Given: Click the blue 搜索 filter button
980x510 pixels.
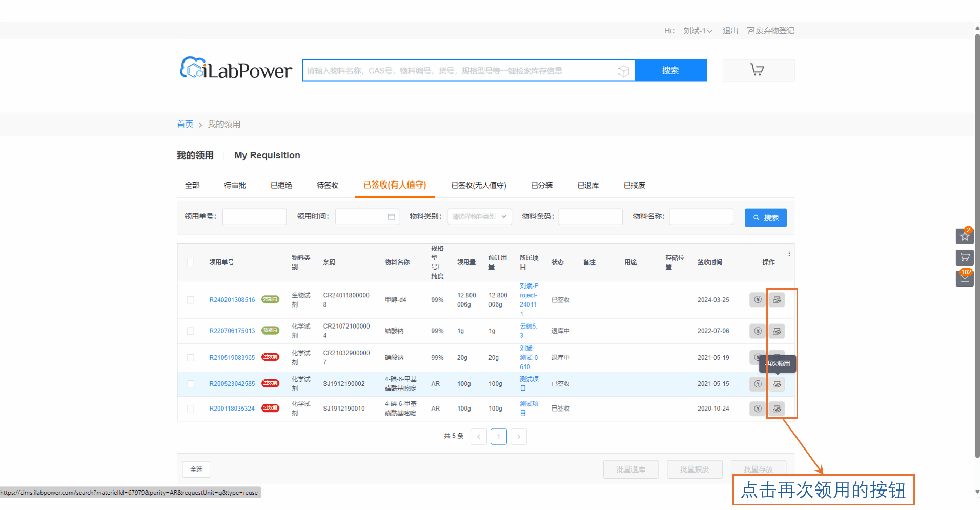Looking at the screenshot, I should pyautogui.click(x=765, y=218).
